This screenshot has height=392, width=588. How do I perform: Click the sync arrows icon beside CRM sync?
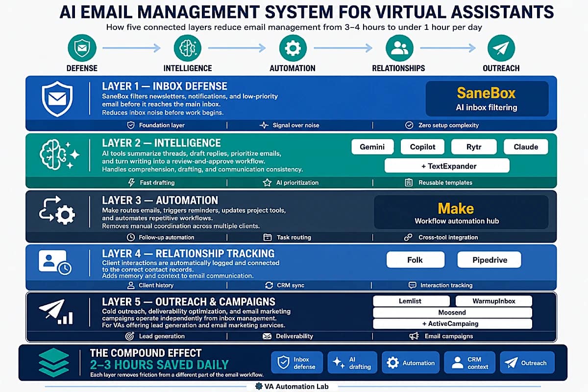[269, 285]
